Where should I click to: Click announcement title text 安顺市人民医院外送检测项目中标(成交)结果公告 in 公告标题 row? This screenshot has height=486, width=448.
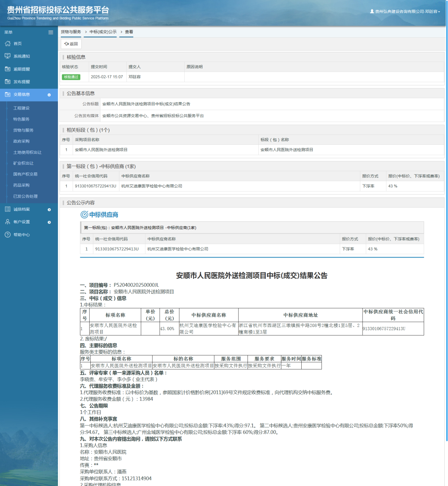tap(146, 104)
